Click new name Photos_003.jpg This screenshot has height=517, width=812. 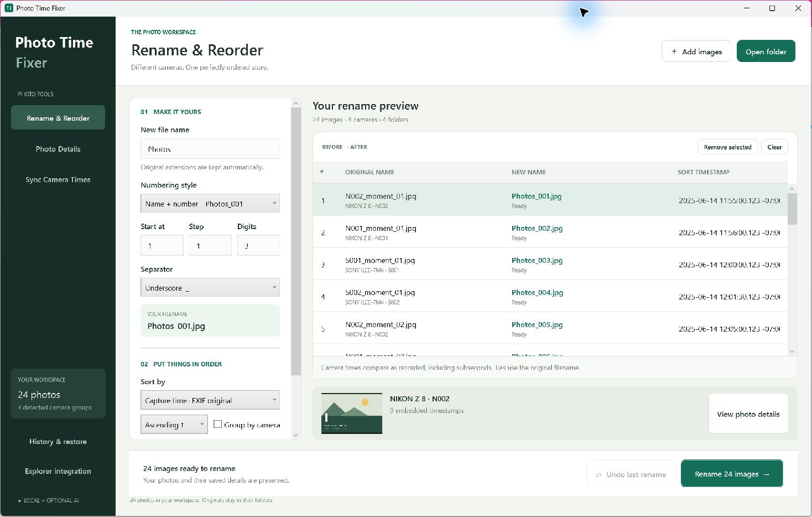point(537,260)
